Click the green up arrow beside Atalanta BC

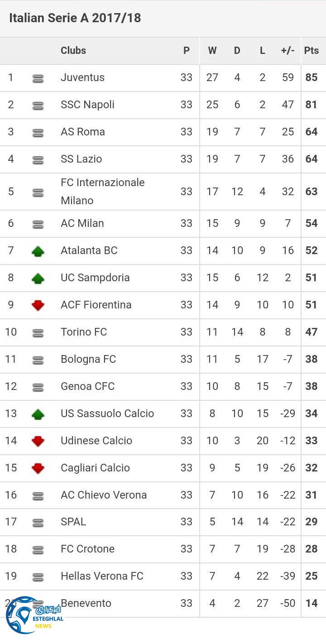[38, 251]
